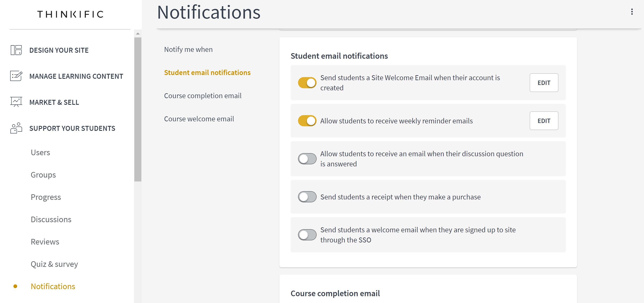Click the 'Allow students to receive weekly reminder' label
This screenshot has width=644, height=303.
(396, 121)
